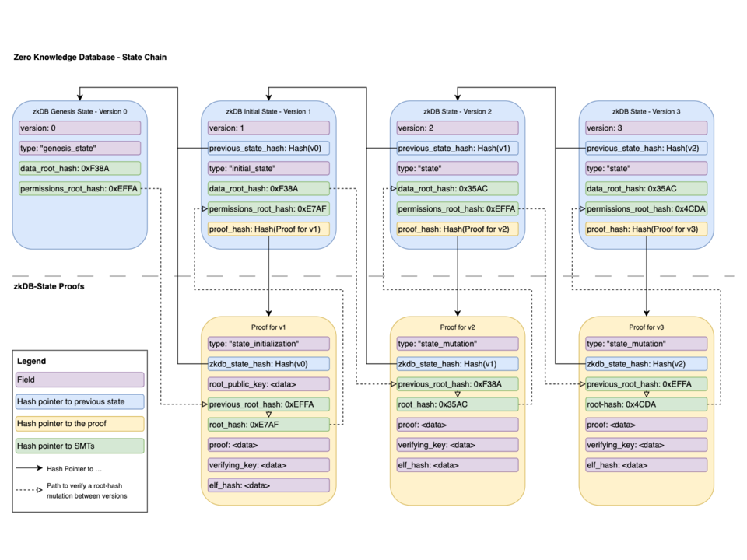Click the "version: 0" field
The width and height of the screenshot is (747, 560).
point(79,128)
